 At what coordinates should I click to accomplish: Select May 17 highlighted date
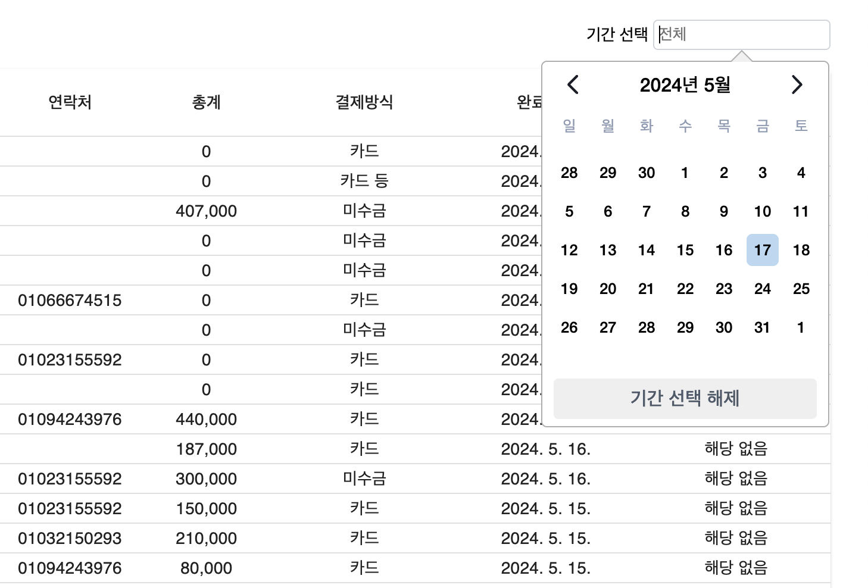pos(762,250)
